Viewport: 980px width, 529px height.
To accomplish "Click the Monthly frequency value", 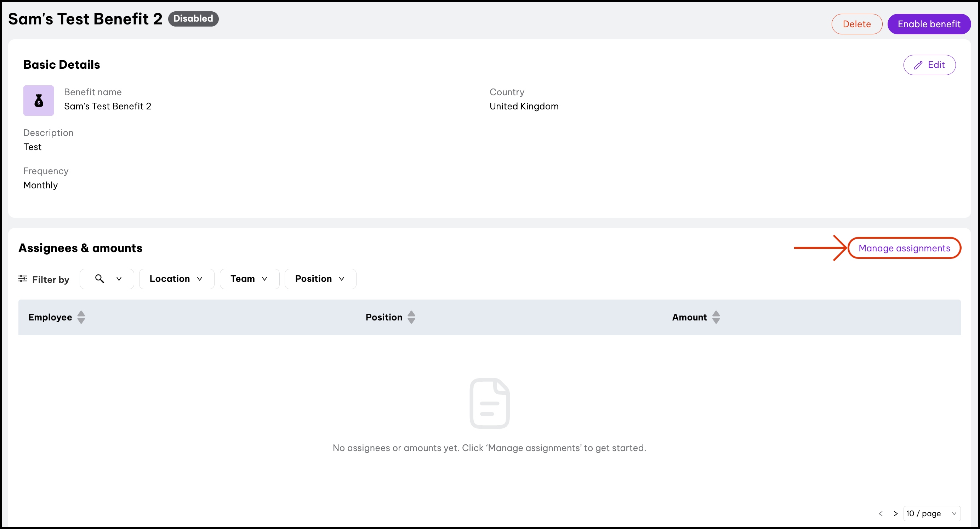I will pos(41,185).
